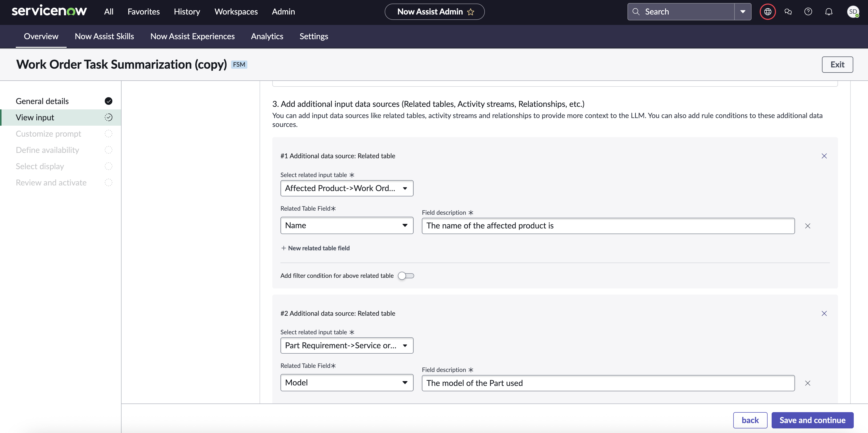This screenshot has height=433, width=868.
Task: Edit field description 'The name of the affected product is'
Action: click(608, 226)
